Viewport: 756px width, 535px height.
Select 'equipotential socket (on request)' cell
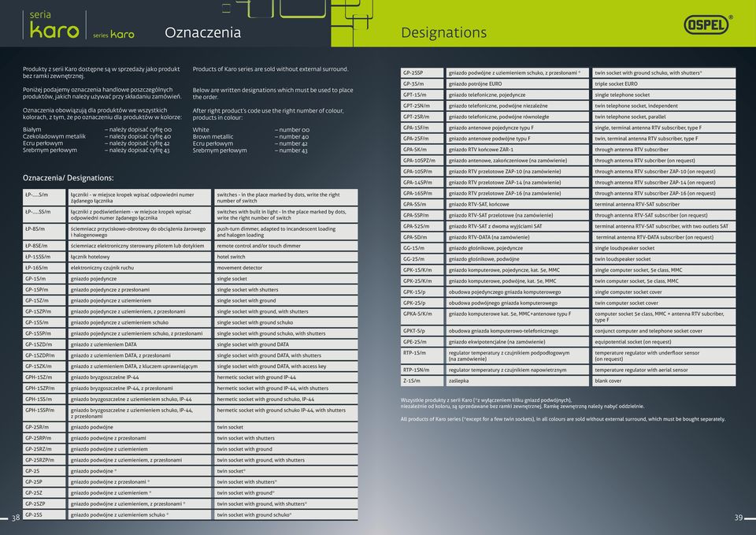[x=664, y=342]
